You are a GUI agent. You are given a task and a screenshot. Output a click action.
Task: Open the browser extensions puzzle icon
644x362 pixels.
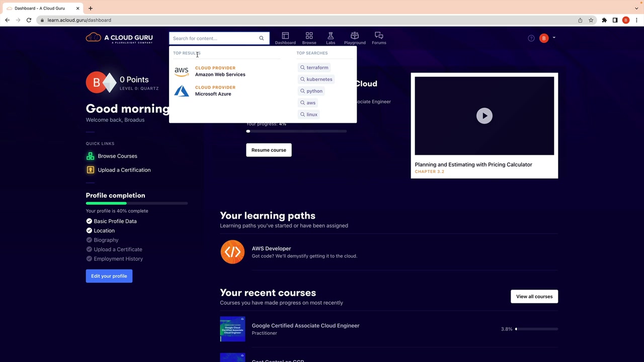point(604,20)
